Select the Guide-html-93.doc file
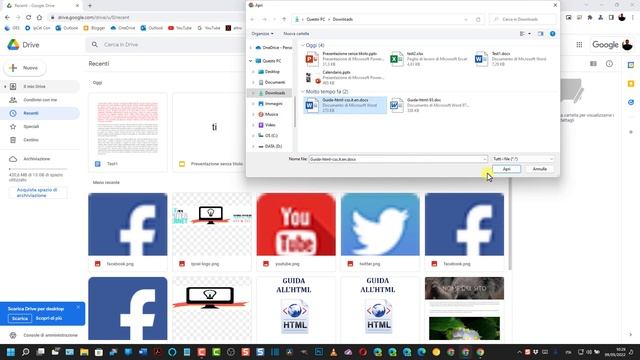Image resolution: width=640 pixels, height=360 pixels. [429, 105]
